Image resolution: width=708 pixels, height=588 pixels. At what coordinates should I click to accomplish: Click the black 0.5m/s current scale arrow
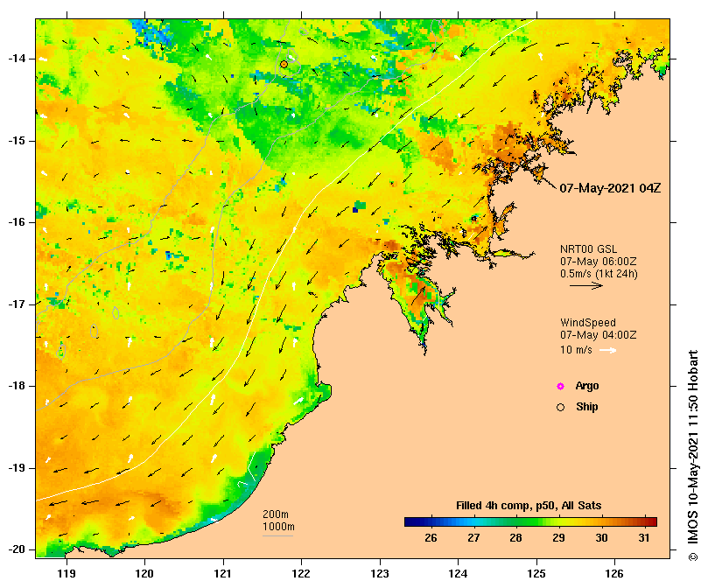586,285
